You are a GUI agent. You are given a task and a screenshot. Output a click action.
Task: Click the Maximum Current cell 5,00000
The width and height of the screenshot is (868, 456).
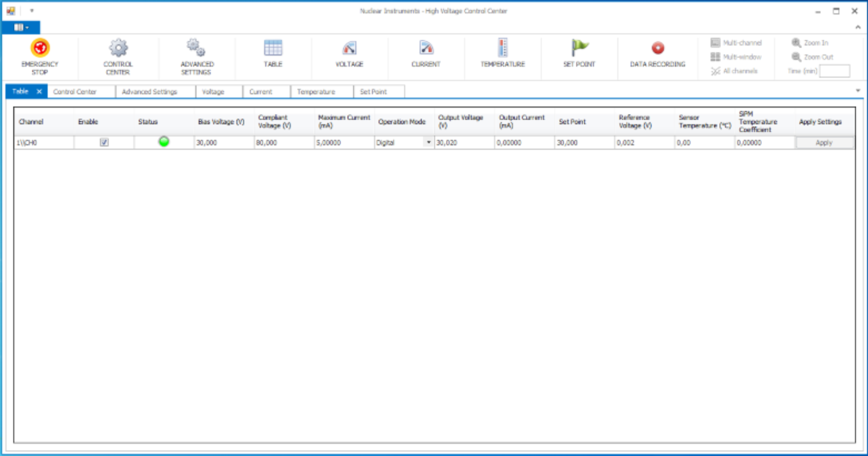(x=343, y=142)
